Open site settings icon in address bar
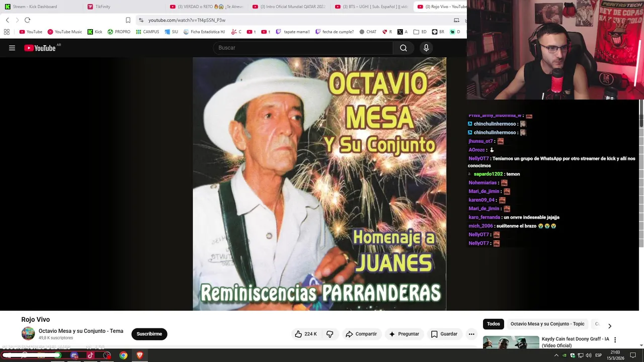This screenshot has height=362, width=644. [141, 20]
